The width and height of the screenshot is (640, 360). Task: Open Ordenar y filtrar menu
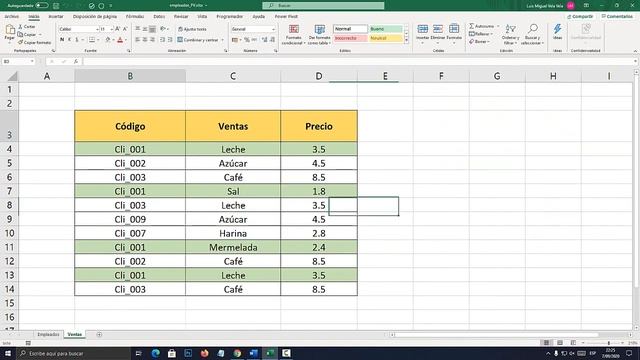[510, 35]
